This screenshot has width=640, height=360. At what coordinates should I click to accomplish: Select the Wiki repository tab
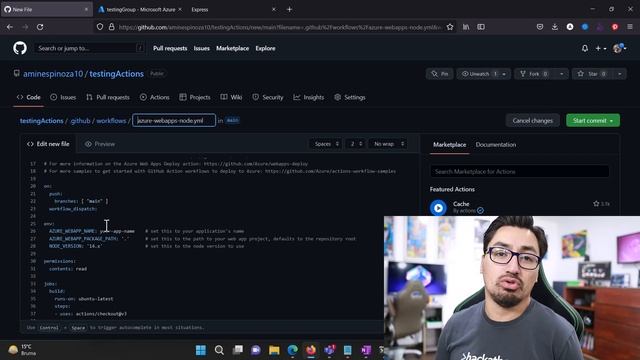pos(231,97)
